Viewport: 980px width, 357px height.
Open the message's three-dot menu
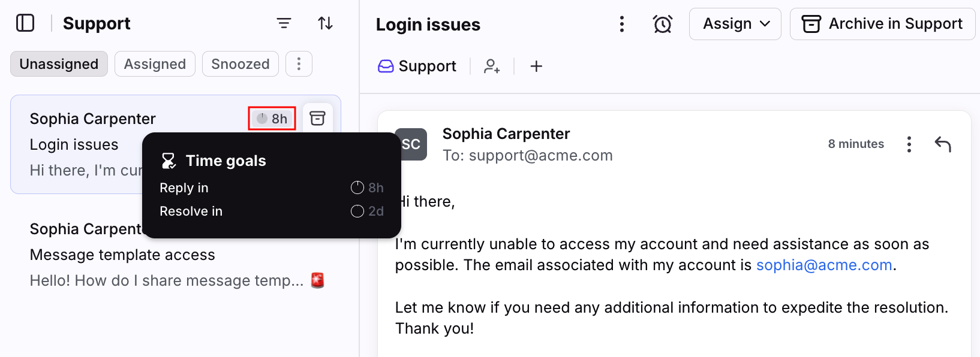point(909,144)
